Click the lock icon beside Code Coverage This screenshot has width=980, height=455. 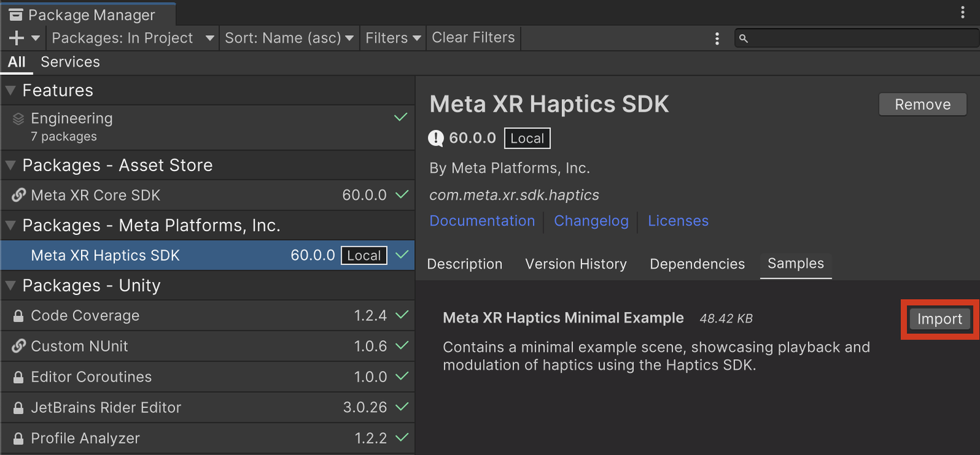pyautogui.click(x=19, y=316)
